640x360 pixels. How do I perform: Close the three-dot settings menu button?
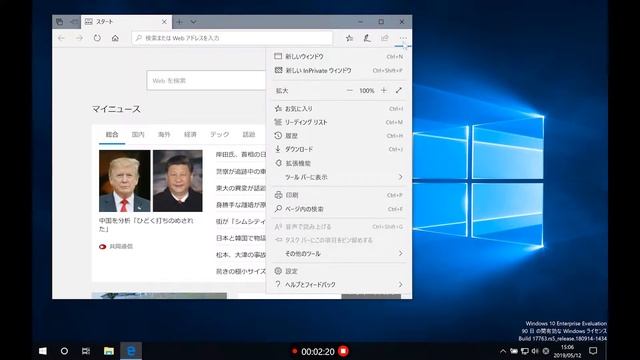pos(403,38)
